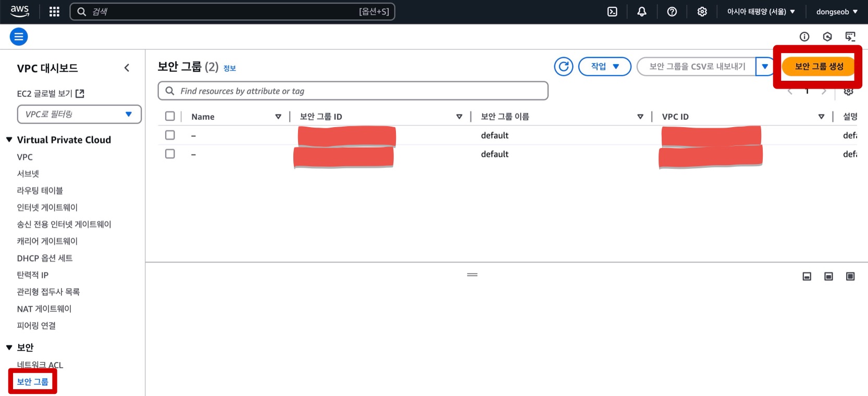This screenshot has width=868, height=396.
Task: Sort by the Name column arrow
Action: [278, 117]
